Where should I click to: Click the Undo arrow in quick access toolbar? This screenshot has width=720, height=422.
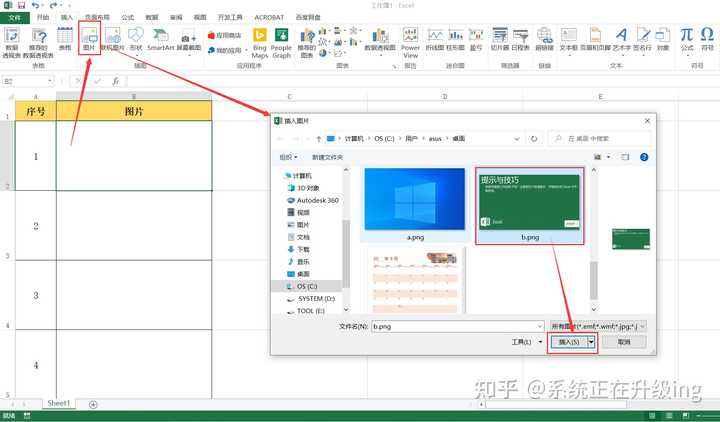tap(35, 6)
